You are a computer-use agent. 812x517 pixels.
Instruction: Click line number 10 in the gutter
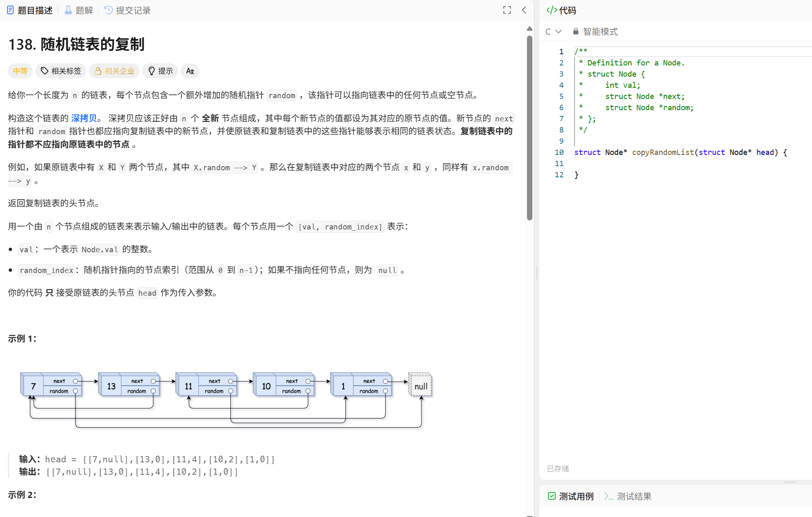559,152
